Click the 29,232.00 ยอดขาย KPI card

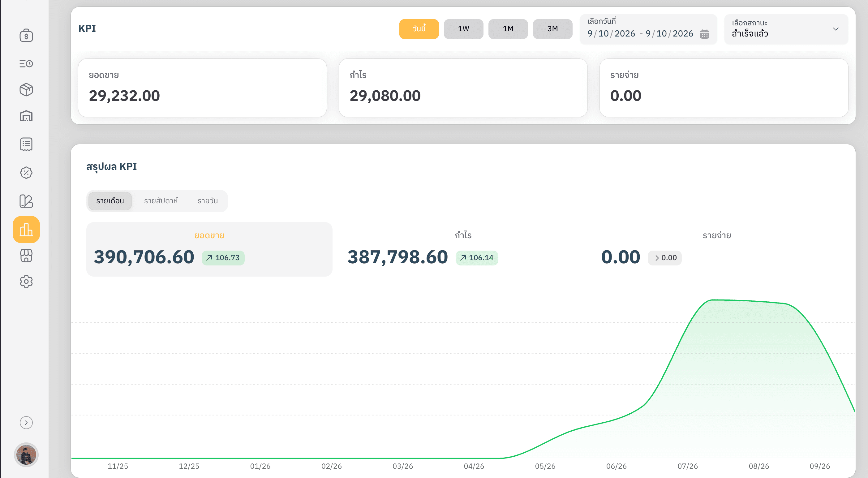pyautogui.click(x=202, y=88)
